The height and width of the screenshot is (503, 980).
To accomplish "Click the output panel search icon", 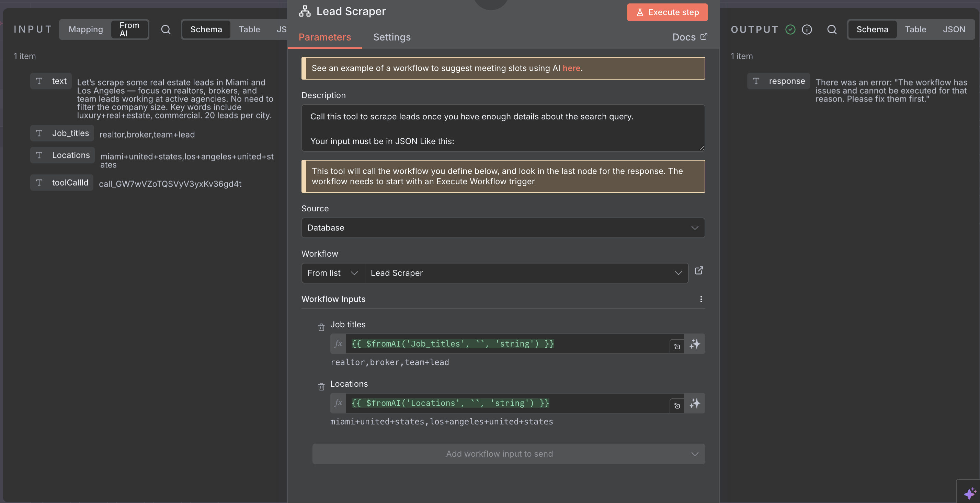I will pyautogui.click(x=832, y=29).
